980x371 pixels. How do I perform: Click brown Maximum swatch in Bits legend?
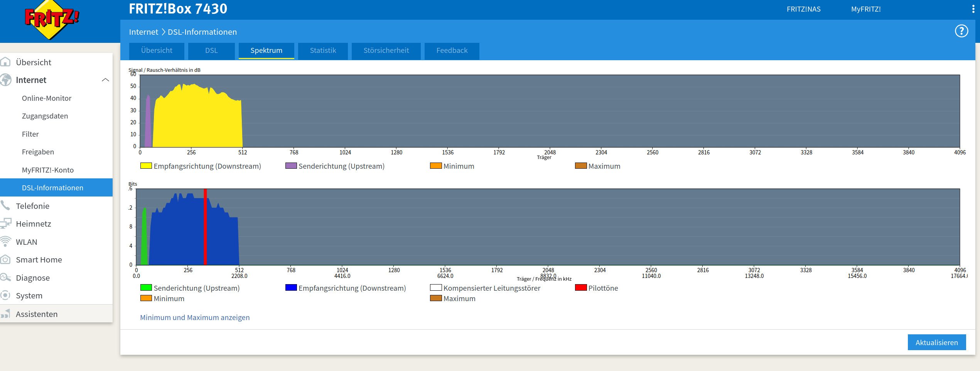(x=436, y=298)
